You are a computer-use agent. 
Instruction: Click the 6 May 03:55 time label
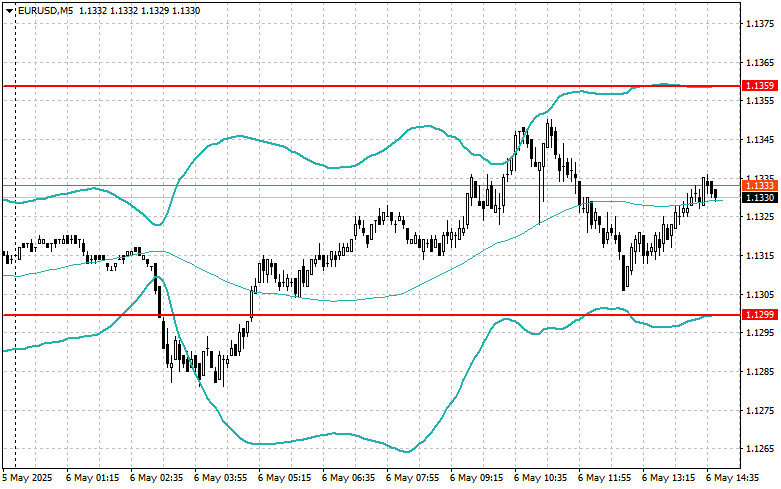(x=221, y=478)
